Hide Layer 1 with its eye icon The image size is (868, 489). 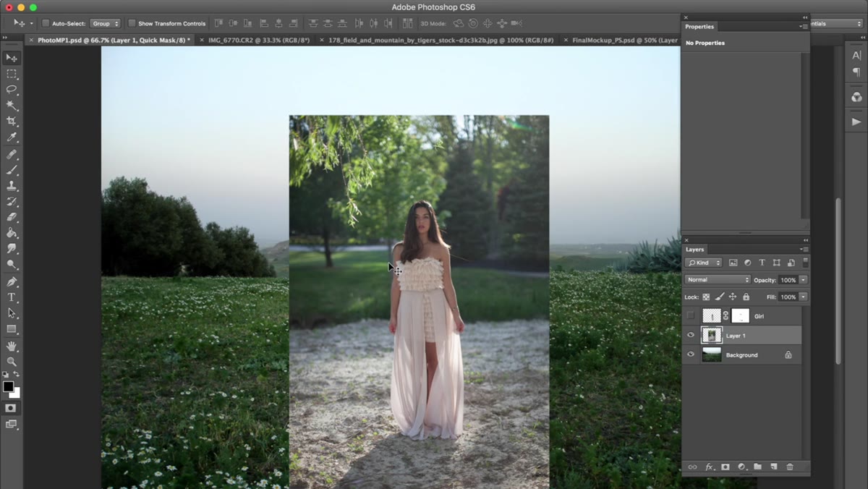pos(691,335)
